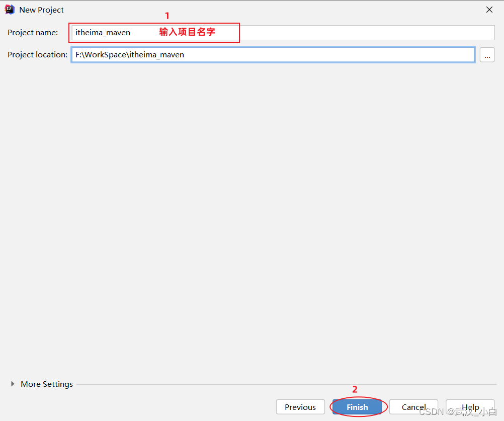504x421 pixels.
Task: Close the New Project window
Action: pyautogui.click(x=489, y=10)
